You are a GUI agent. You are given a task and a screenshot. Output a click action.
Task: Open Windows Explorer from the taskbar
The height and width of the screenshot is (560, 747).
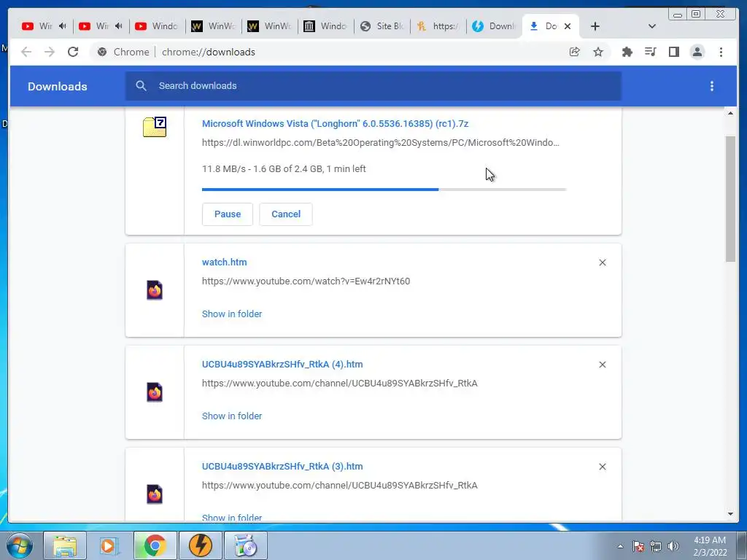[x=65, y=545]
